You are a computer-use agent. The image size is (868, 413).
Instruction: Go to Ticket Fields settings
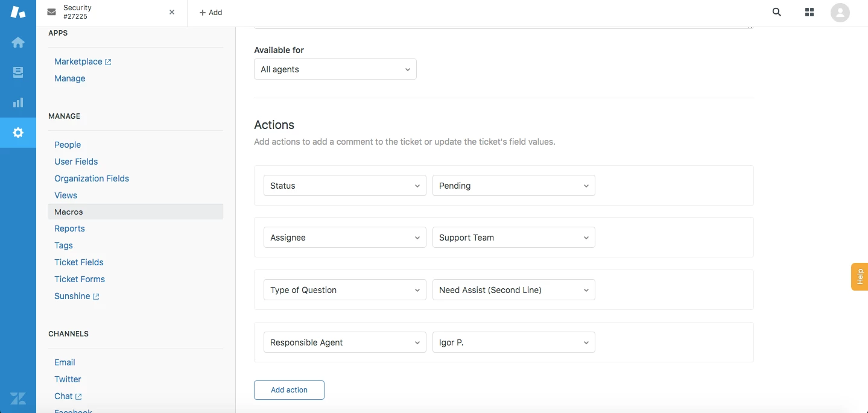point(79,262)
